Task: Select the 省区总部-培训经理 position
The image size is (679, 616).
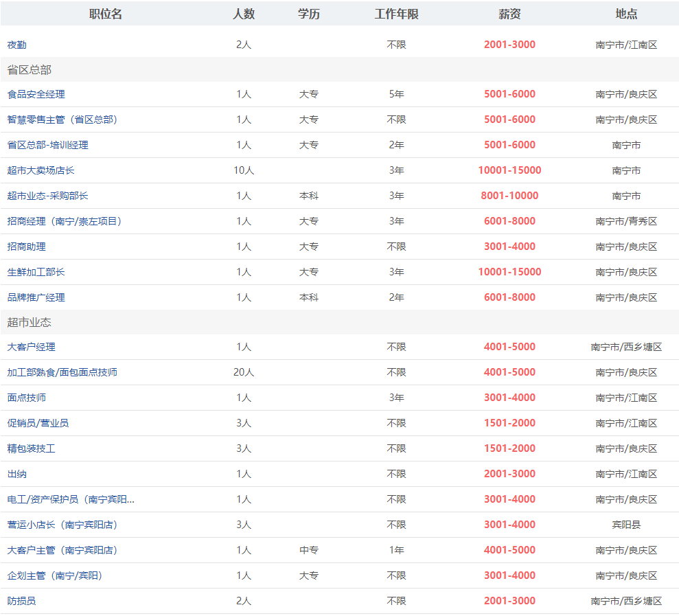Action: click(x=48, y=145)
